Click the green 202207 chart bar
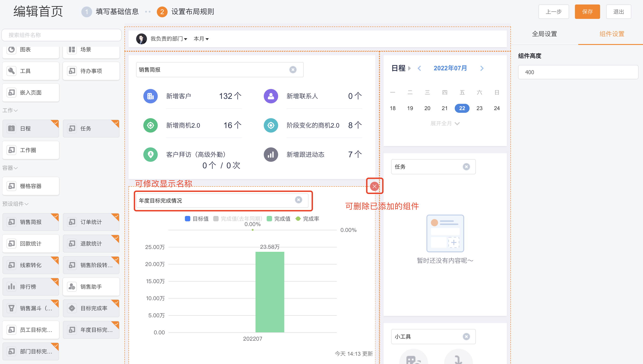 [x=270, y=292]
